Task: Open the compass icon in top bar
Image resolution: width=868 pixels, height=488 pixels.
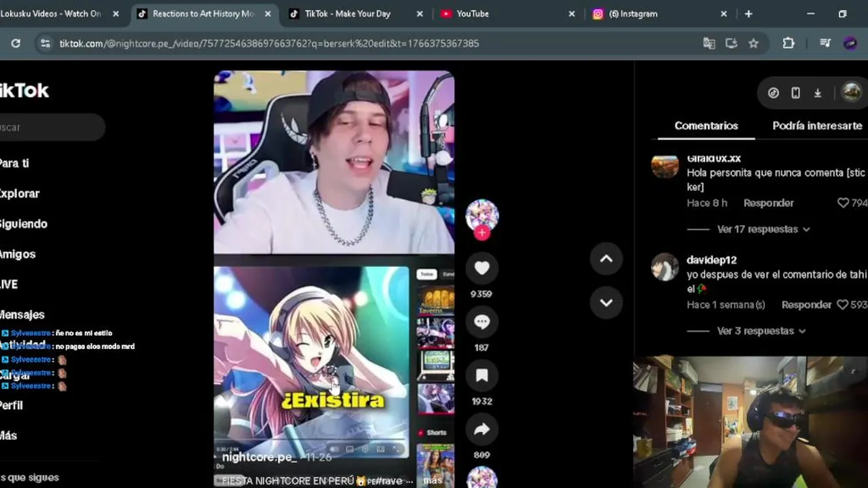Action: (773, 93)
